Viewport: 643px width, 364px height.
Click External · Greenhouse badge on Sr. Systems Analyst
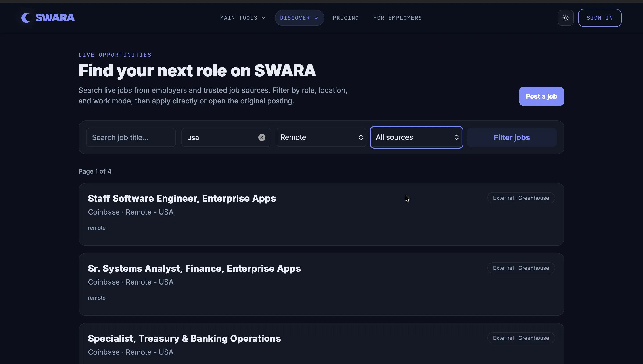(521, 268)
